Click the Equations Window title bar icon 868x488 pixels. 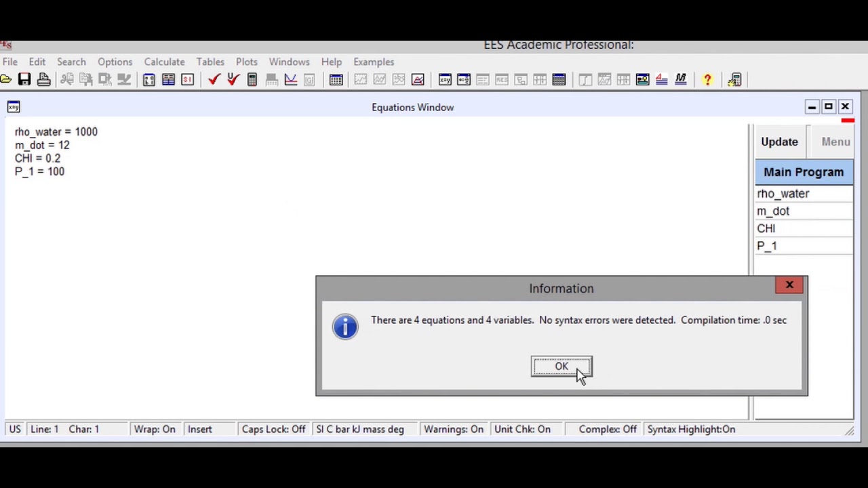[x=14, y=107]
